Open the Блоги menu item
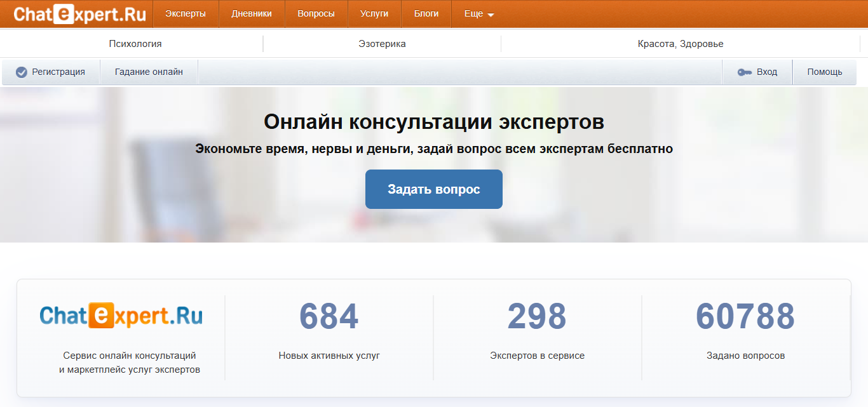 [426, 14]
